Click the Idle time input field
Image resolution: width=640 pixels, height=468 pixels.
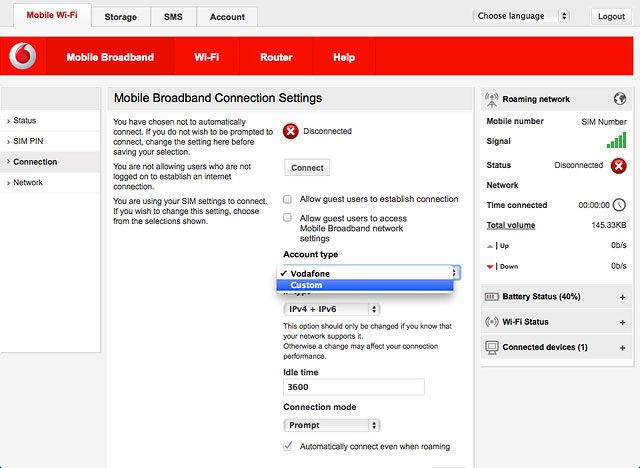pos(353,387)
